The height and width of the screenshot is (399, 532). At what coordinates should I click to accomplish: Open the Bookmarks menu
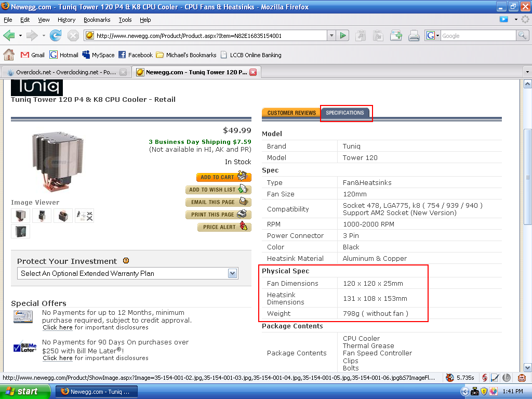click(x=97, y=20)
